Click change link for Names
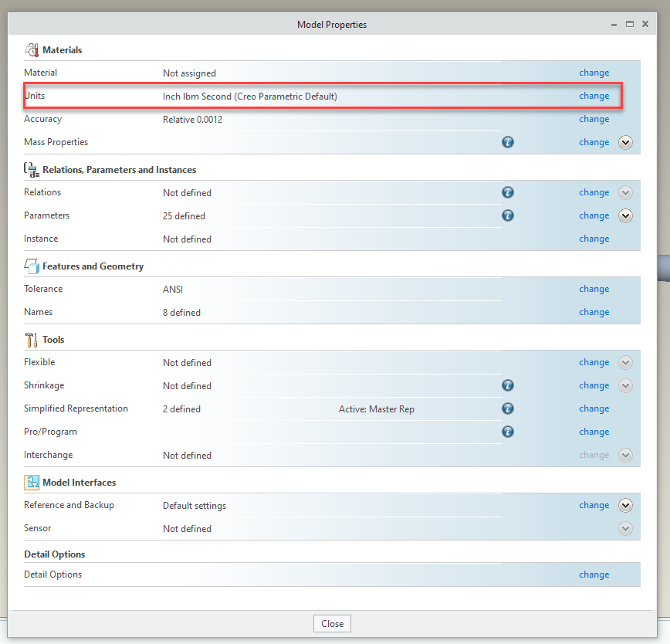Screen dimensions: 670x644 (594, 312)
